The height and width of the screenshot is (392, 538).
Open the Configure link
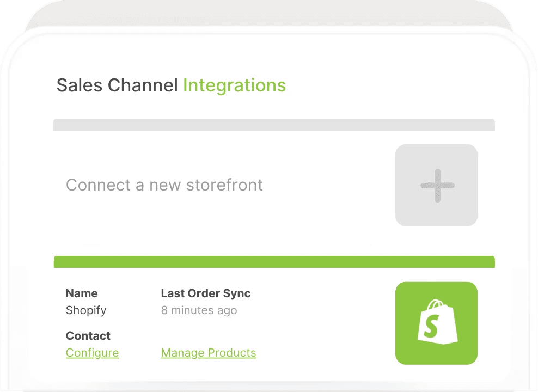[x=92, y=353]
